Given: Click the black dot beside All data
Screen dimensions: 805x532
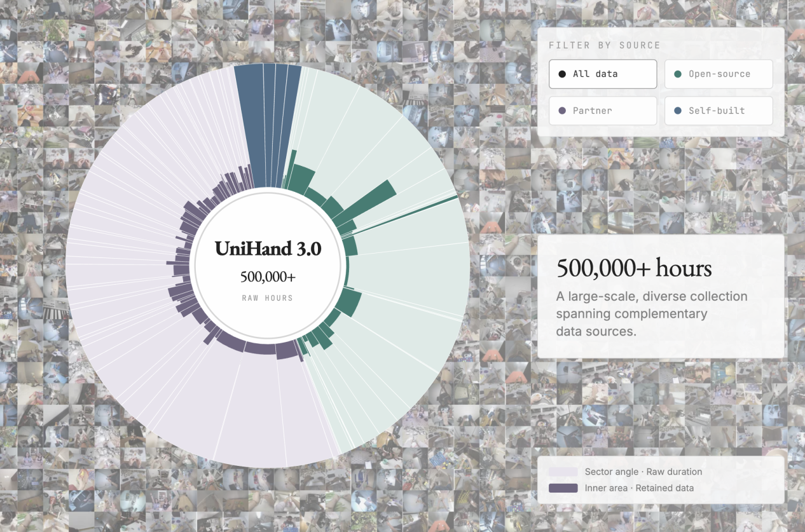Looking at the screenshot, I should tap(562, 74).
